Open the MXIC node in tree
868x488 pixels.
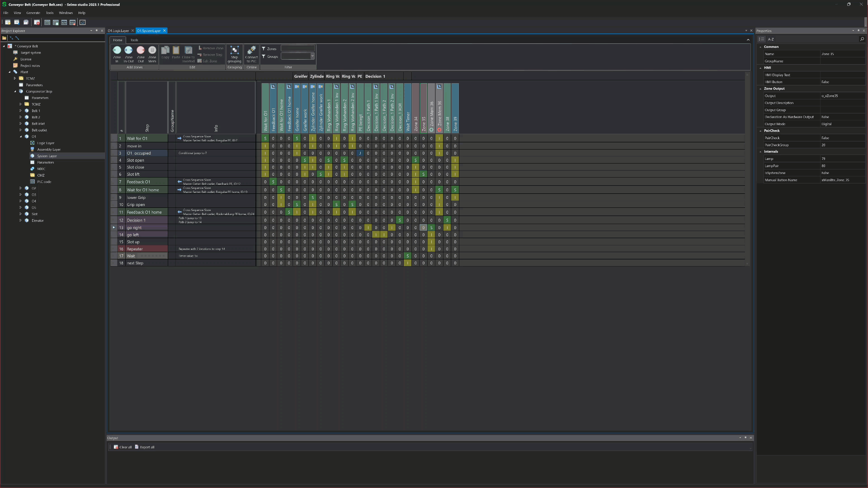coord(41,169)
